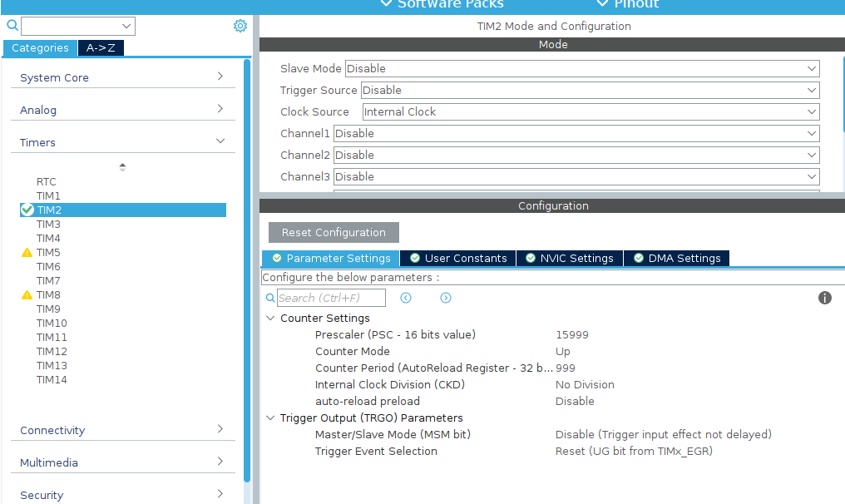Switch to the NVIC Settings tab
Image resolution: width=845 pixels, height=504 pixels.
[x=570, y=259]
